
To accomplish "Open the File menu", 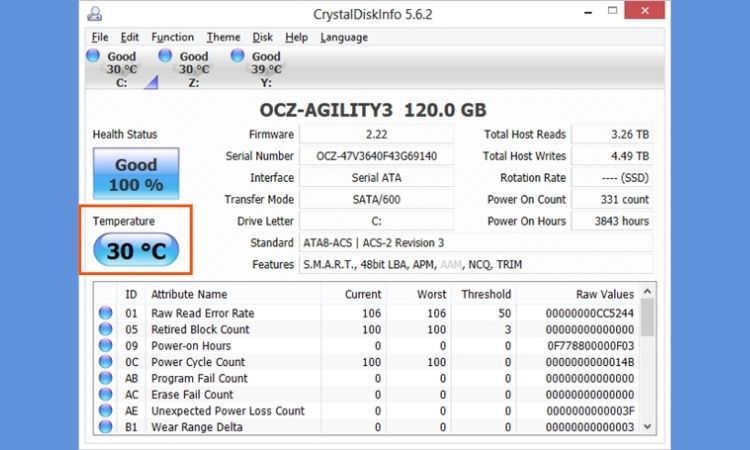I will pyautogui.click(x=100, y=37).
